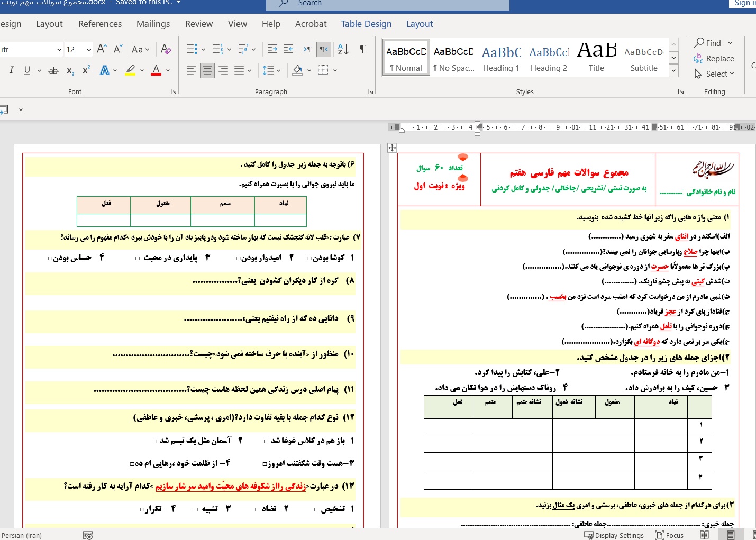Click the Align Right icon

[223, 70]
